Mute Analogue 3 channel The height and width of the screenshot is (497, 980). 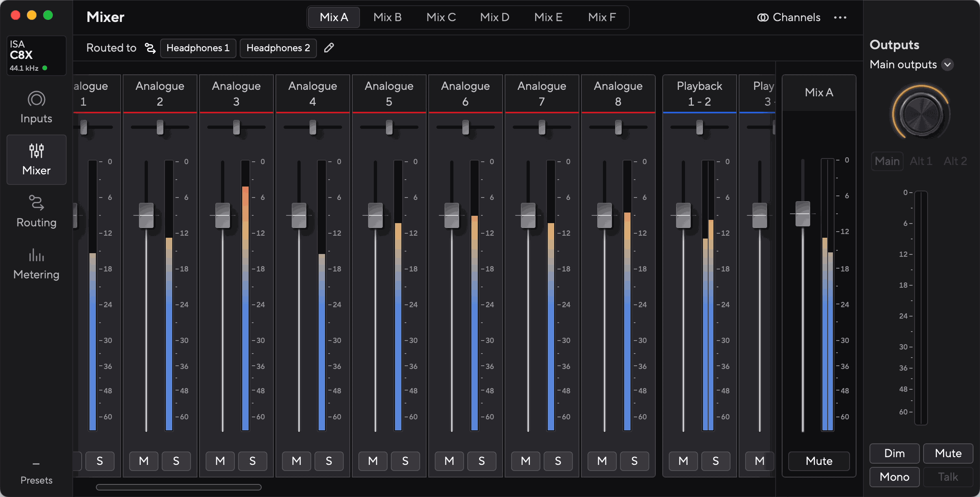pyautogui.click(x=220, y=461)
